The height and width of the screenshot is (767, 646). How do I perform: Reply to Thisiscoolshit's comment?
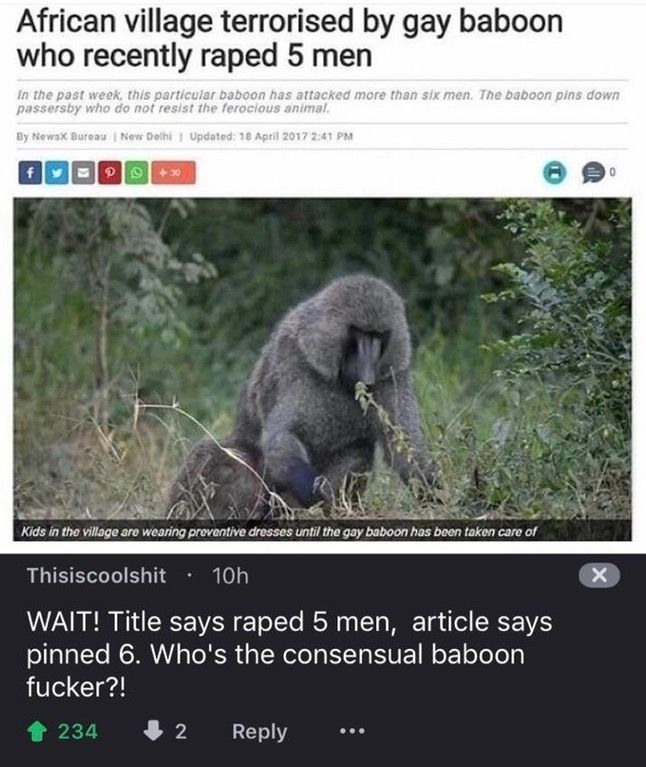[260, 732]
